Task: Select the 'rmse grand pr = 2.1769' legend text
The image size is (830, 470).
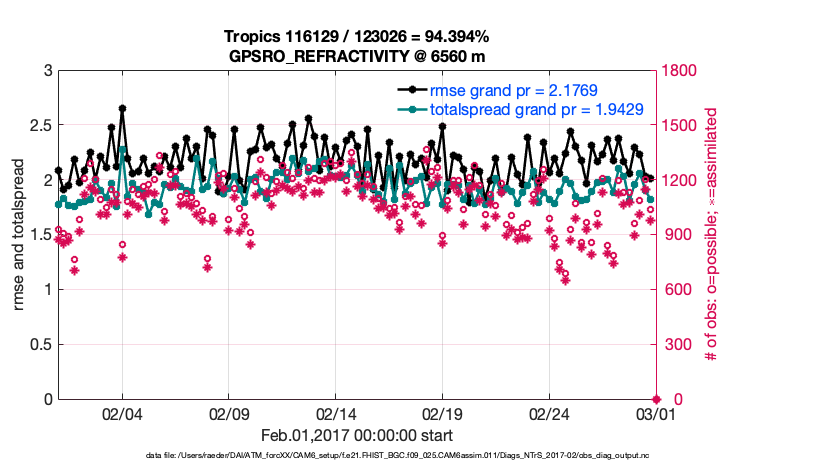Action: coord(513,90)
